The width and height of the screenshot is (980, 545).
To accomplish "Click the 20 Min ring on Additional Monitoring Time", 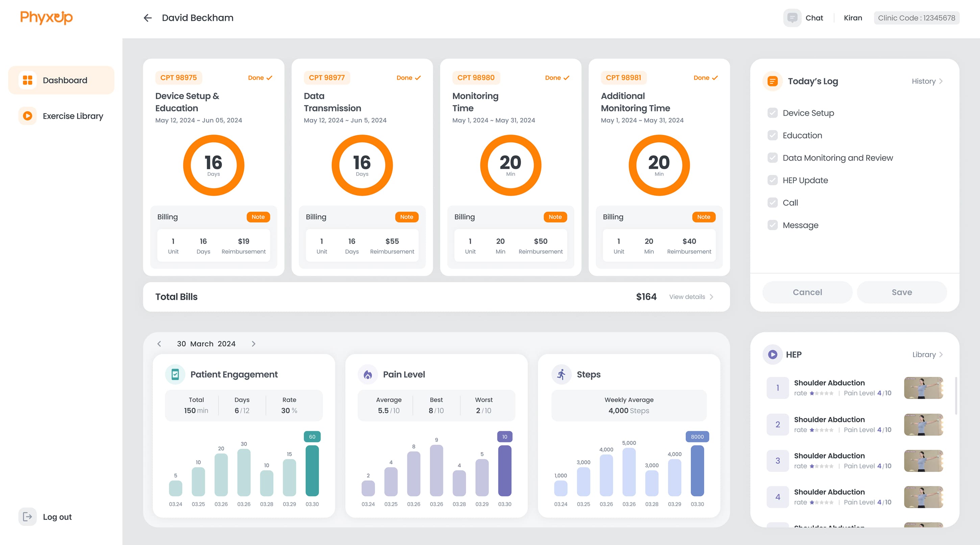I will click(x=659, y=165).
